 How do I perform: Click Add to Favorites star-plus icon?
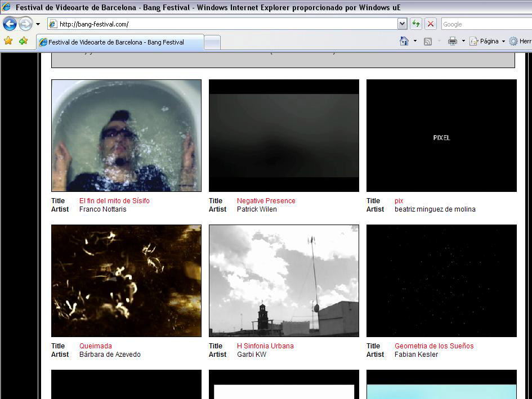pos(24,41)
